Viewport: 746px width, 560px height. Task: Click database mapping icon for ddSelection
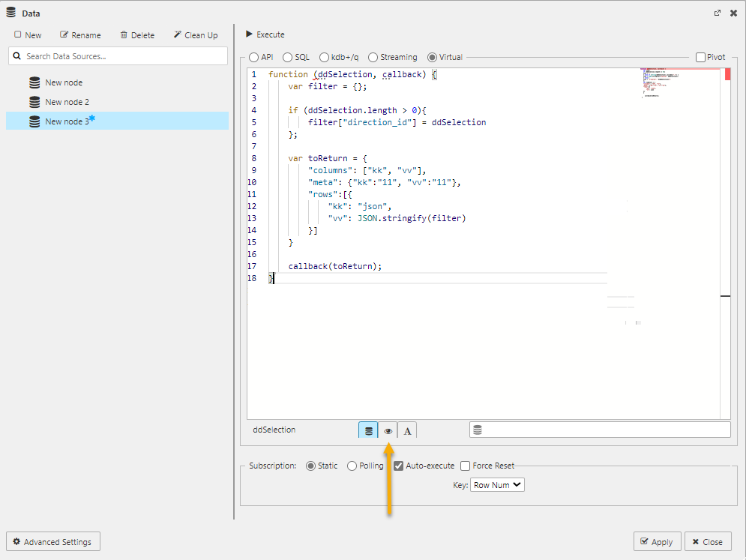pos(368,430)
